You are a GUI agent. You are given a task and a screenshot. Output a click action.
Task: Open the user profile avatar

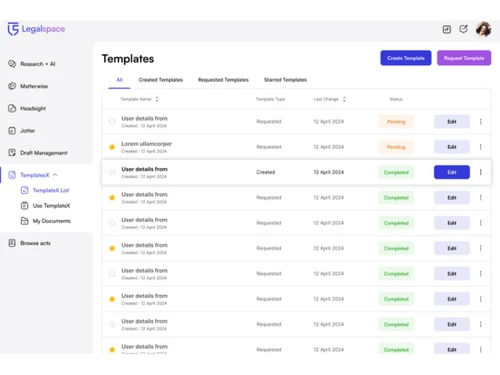[483, 29]
